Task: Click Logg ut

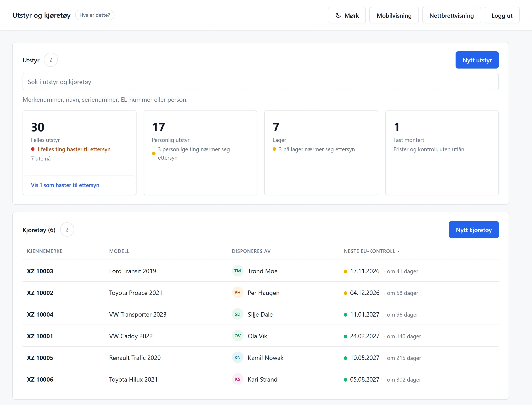Action: pos(502,15)
